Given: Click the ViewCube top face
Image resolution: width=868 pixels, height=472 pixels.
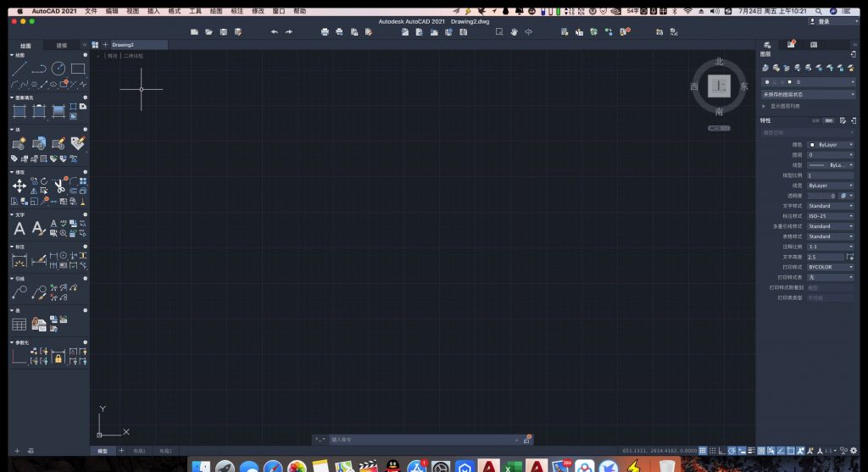Looking at the screenshot, I should click(719, 86).
